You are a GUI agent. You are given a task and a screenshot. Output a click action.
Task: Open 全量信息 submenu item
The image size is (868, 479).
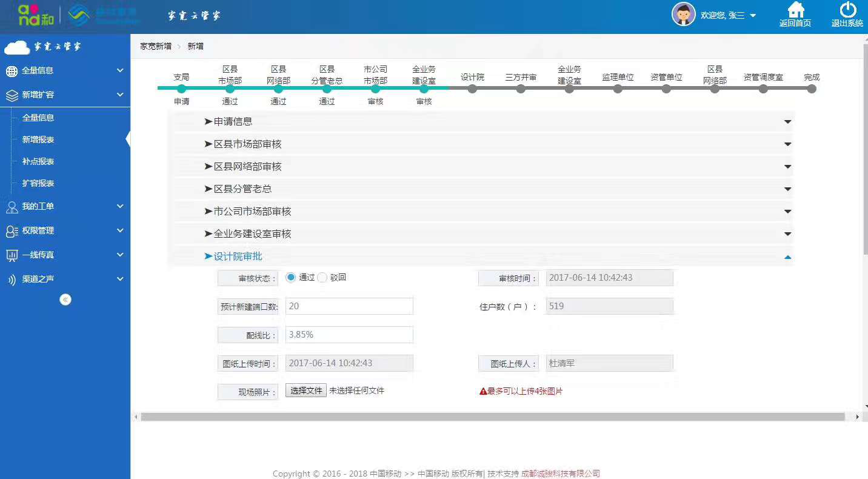(x=38, y=118)
